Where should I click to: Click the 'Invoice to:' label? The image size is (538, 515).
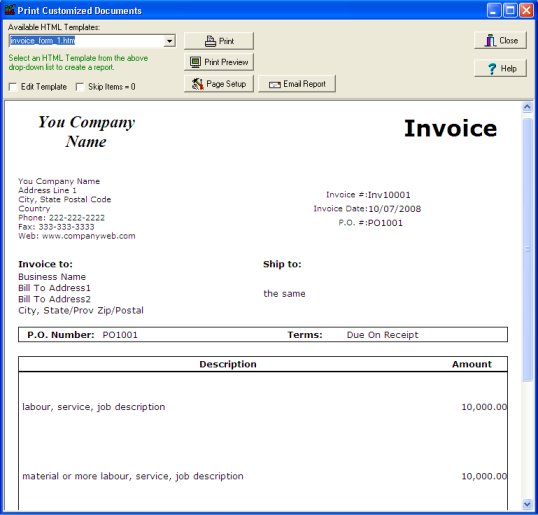pyautogui.click(x=45, y=264)
